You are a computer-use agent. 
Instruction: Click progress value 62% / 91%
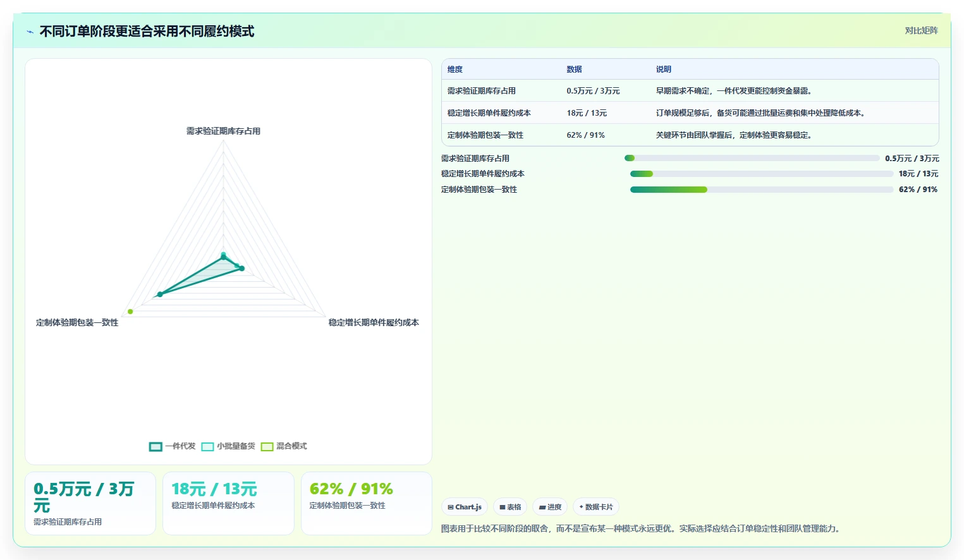tap(918, 190)
